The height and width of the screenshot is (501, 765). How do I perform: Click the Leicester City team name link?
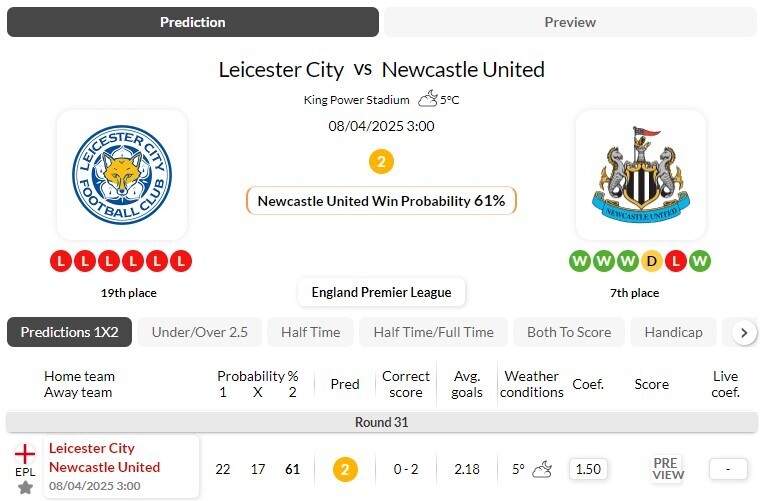(x=92, y=448)
